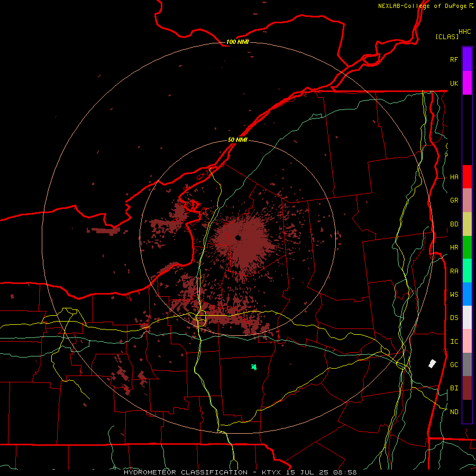
Task: Click the WS legend label
Action: point(454,294)
